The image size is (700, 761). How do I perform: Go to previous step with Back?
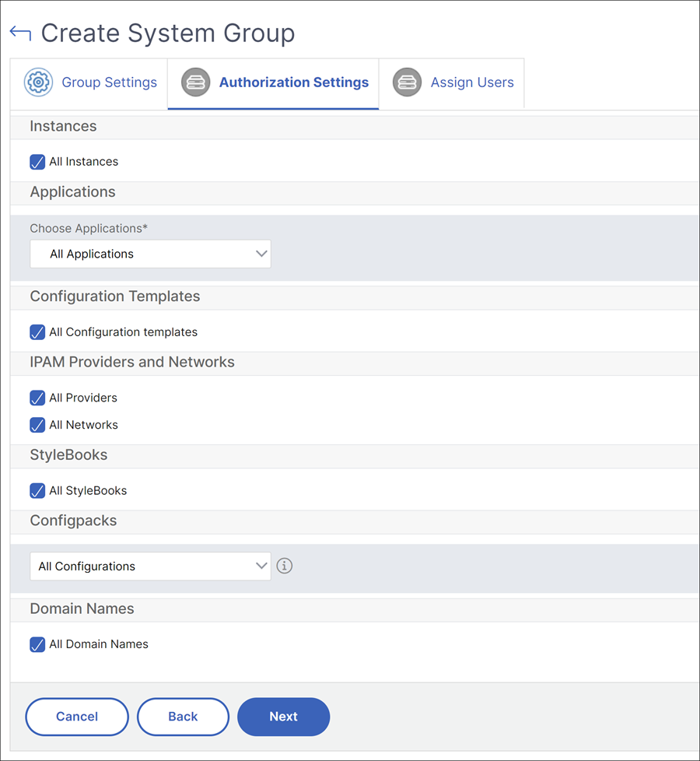tap(183, 717)
